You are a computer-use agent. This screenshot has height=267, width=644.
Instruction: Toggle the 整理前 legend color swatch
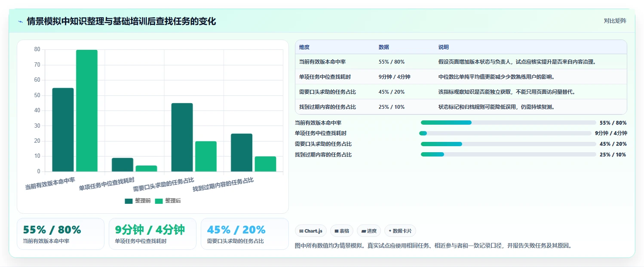click(129, 201)
